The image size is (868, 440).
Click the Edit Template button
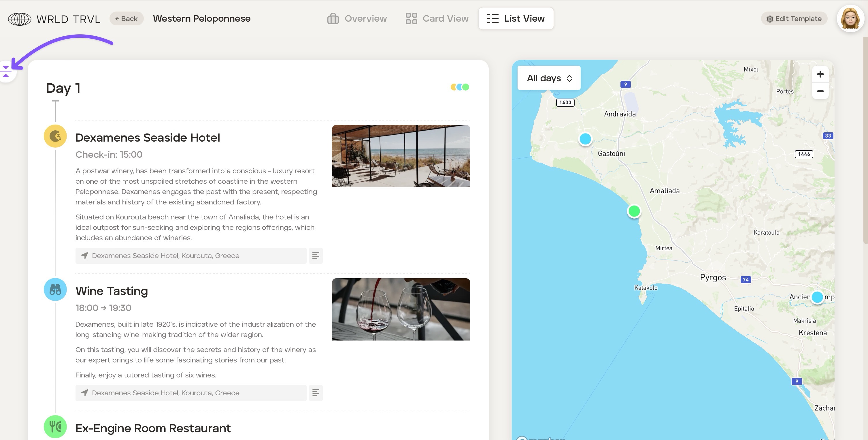[794, 18]
